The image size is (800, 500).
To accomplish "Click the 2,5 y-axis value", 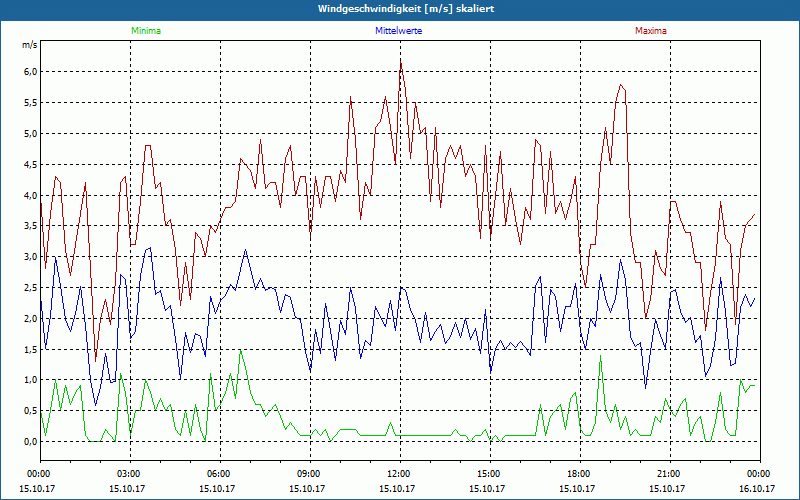I will [31, 288].
